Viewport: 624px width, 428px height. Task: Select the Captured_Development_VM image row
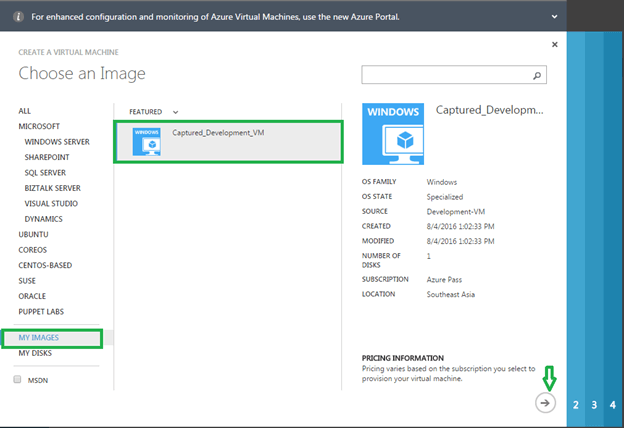pos(228,142)
